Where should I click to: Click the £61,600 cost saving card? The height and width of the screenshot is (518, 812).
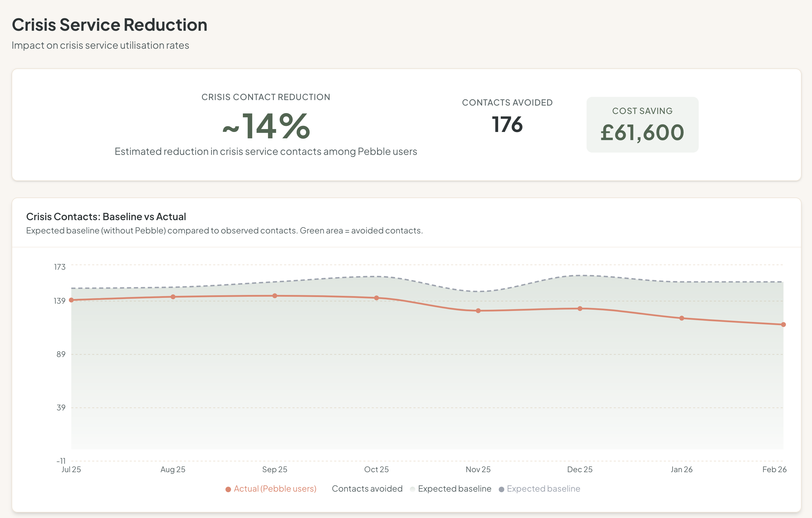point(642,125)
